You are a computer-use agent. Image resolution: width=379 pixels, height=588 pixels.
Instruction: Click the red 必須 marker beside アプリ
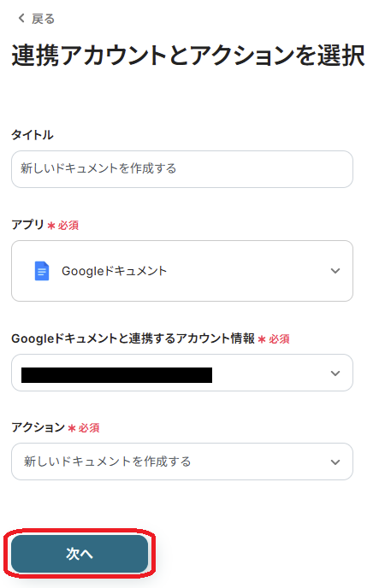(68, 226)
